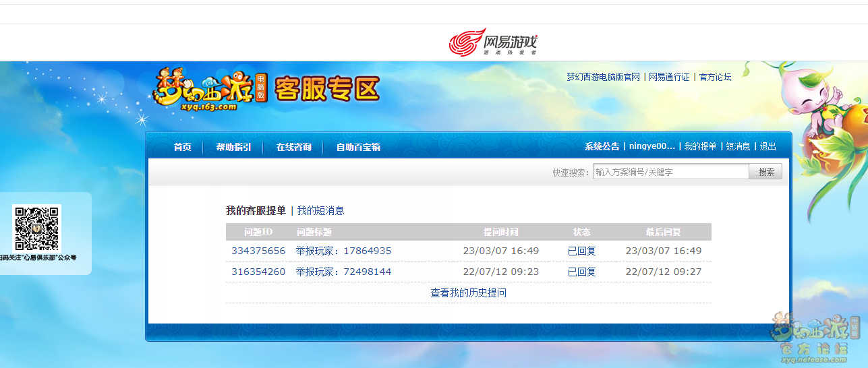
Task: Switch to 我的短消息 tab
Action: (x=321, y=210)
